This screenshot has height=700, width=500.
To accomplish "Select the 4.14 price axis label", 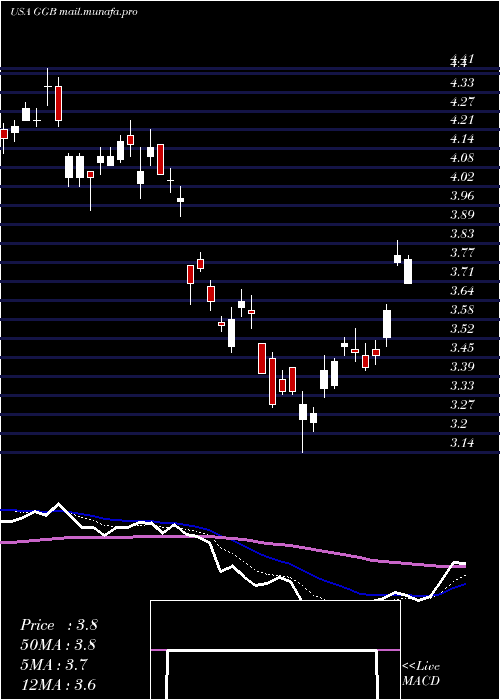I will click(462, 139).
